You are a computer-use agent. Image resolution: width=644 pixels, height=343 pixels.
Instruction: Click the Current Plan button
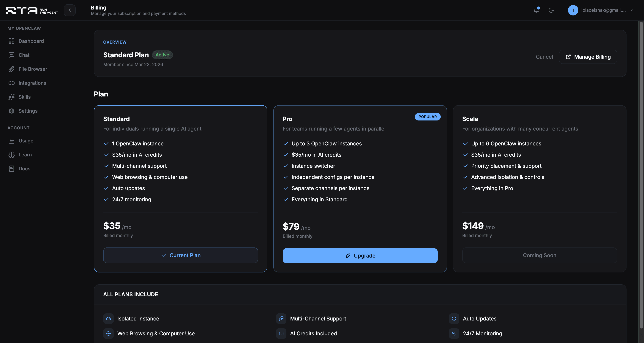pyautogui.click(x=181, y=255)
